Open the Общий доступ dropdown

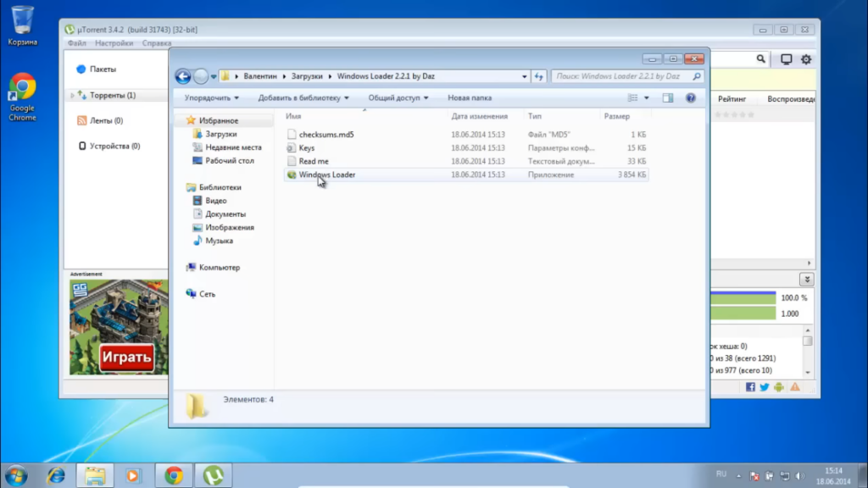click(x=398, y=98)
